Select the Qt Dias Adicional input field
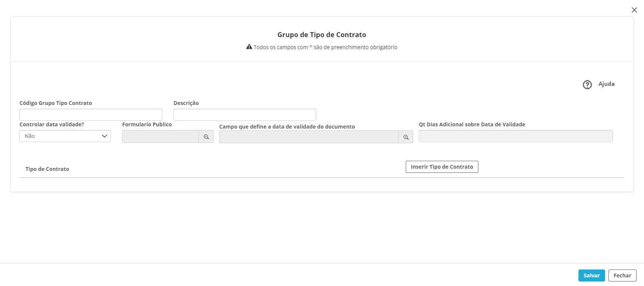Viewport: 644px width, 286px height. point(515,136)
